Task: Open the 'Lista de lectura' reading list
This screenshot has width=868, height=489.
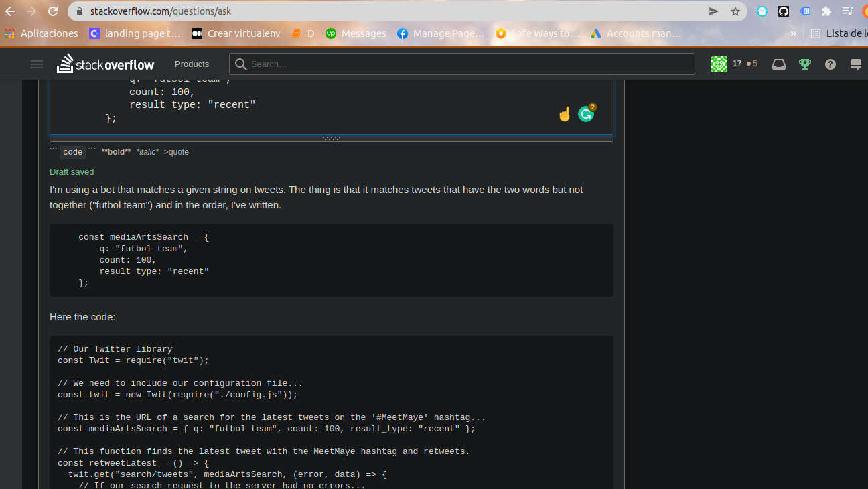Action: point(839,33)
